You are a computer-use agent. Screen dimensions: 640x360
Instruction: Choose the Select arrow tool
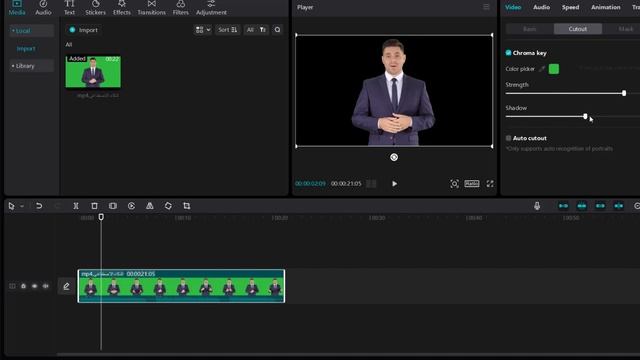[x=11, y=206]
